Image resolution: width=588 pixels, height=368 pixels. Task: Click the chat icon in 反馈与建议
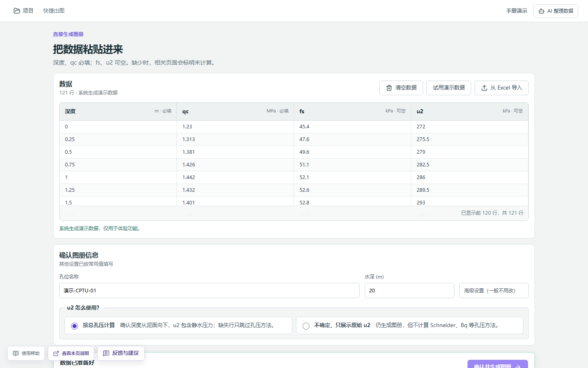tap(106, 353)
